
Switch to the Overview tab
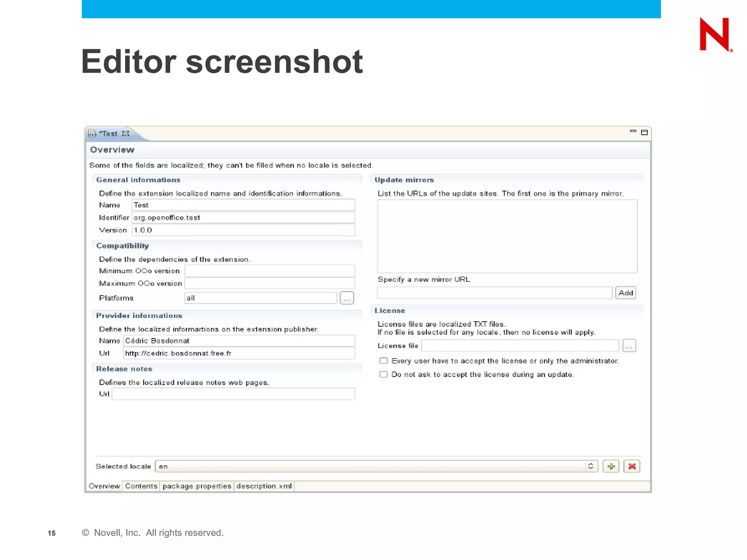[x=104, y=486]
